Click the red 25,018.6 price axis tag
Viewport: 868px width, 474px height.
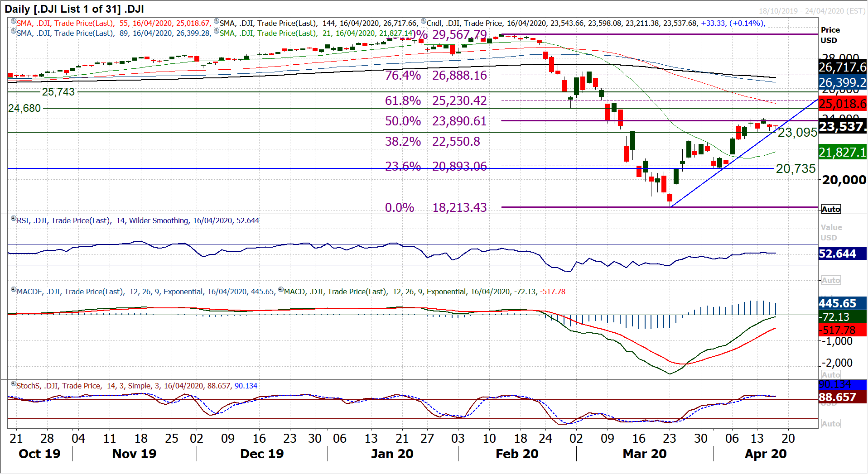coord(843,104)
